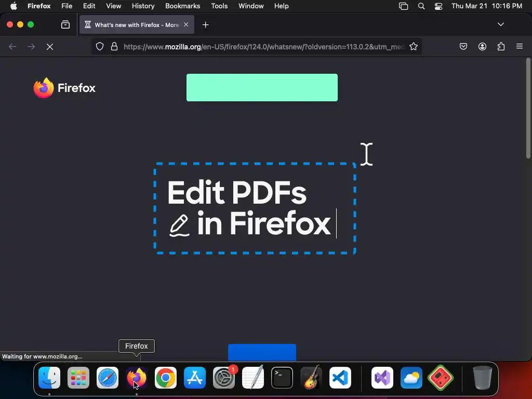
Task: Open the Extensions puzzle icon
Action: pos(501,46)
